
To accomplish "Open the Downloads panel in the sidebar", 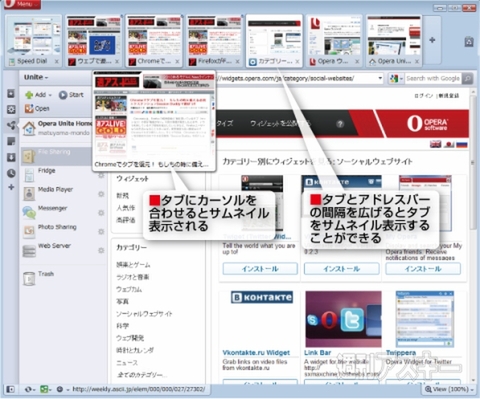I will point(11,157).
